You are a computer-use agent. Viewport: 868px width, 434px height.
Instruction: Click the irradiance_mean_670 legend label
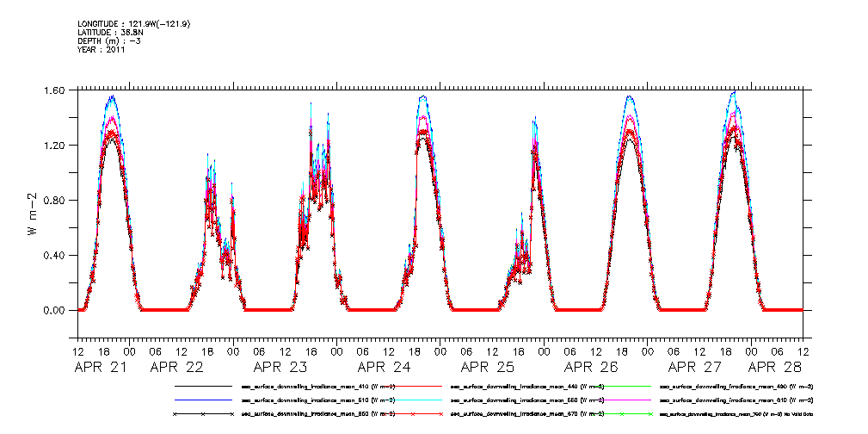(527, 414)
